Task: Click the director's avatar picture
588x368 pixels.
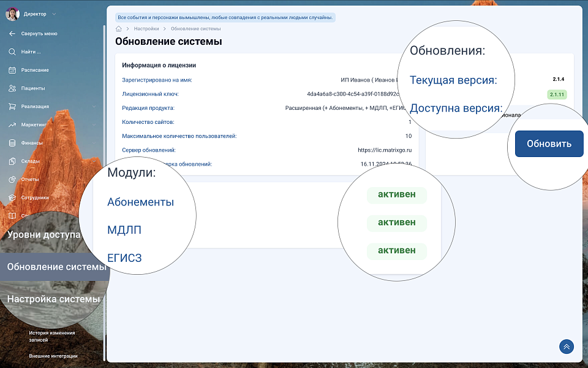Action: [12, 13]
